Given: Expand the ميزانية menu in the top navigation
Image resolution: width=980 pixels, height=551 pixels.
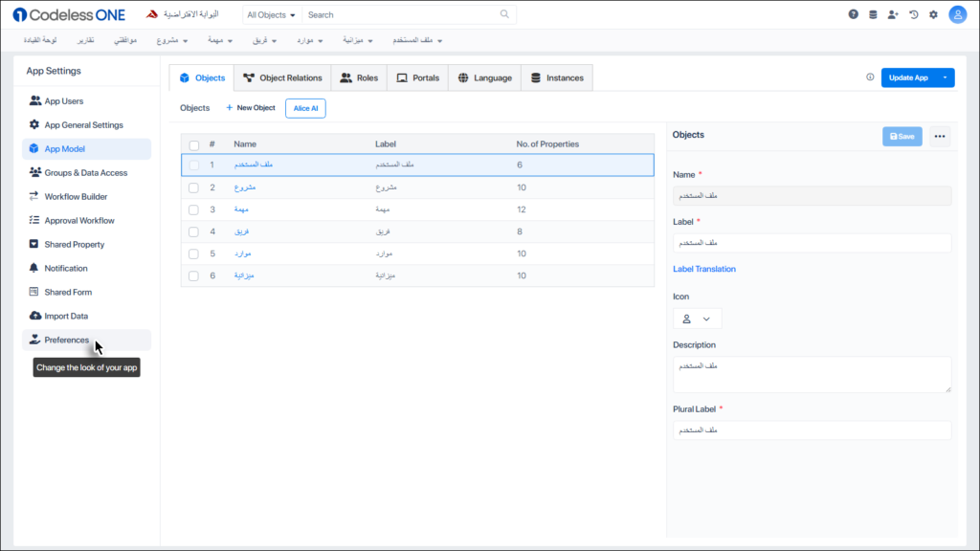Looking at the screenshot, I should pyautogui.click(x=358, y=40).
